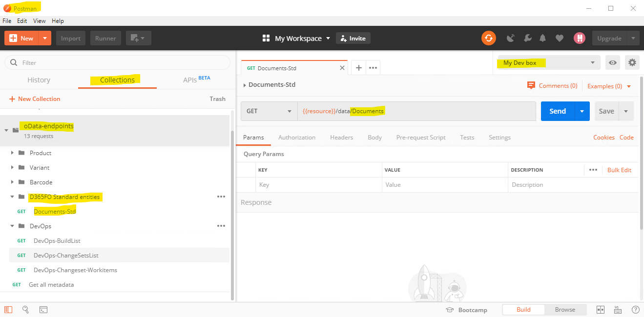
Task: Open the GET method dropdown
Action: [270, 111]
